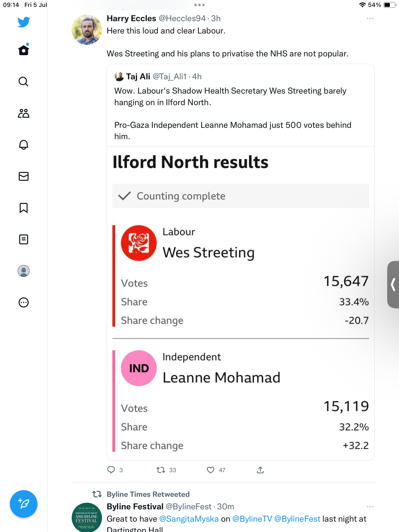Open more menu on Byline Festival tweet
The width and height of the screenshot is (399, 532).
370,507
